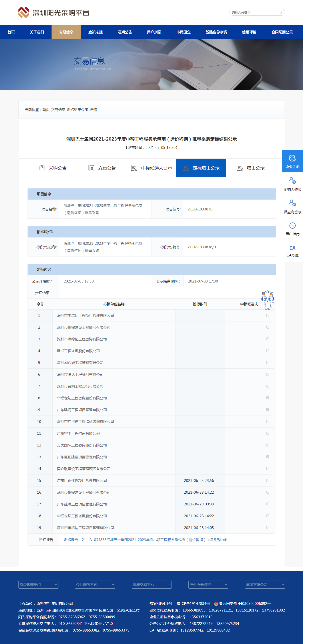Toggle checkbox for 国众联建设工程管理顾问有限公司 row 14
This screenshot has width=311, height=644.
pos(268,469)
